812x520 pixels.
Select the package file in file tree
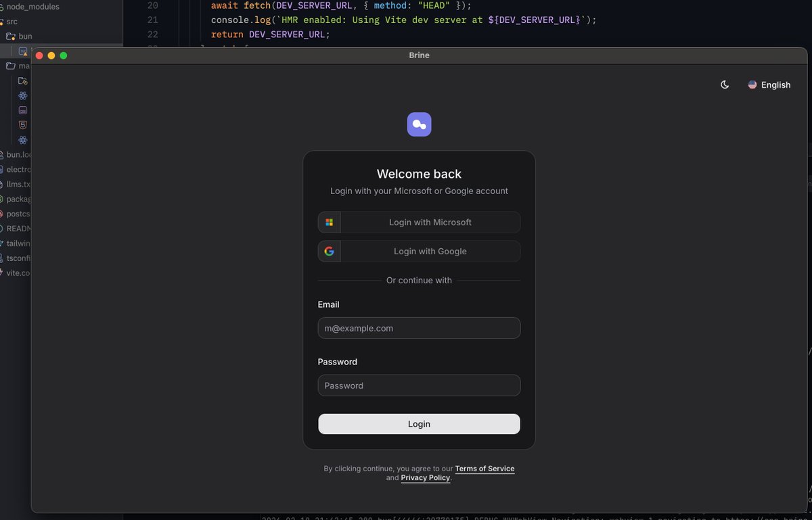point(16,199)
